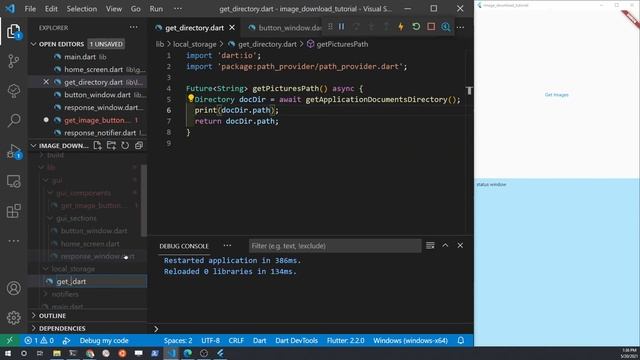Create new folder in explorer header
The height and width of the screenshot is (360, 640).
pos(111,145)
